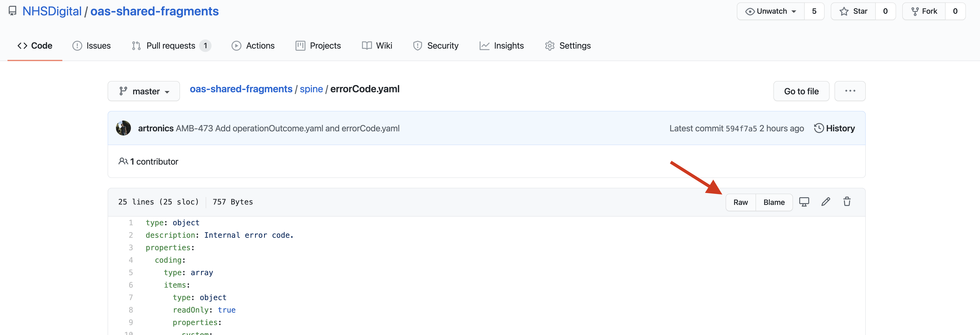Open the spine folder breadcrumb link

(x=311, y=89)
